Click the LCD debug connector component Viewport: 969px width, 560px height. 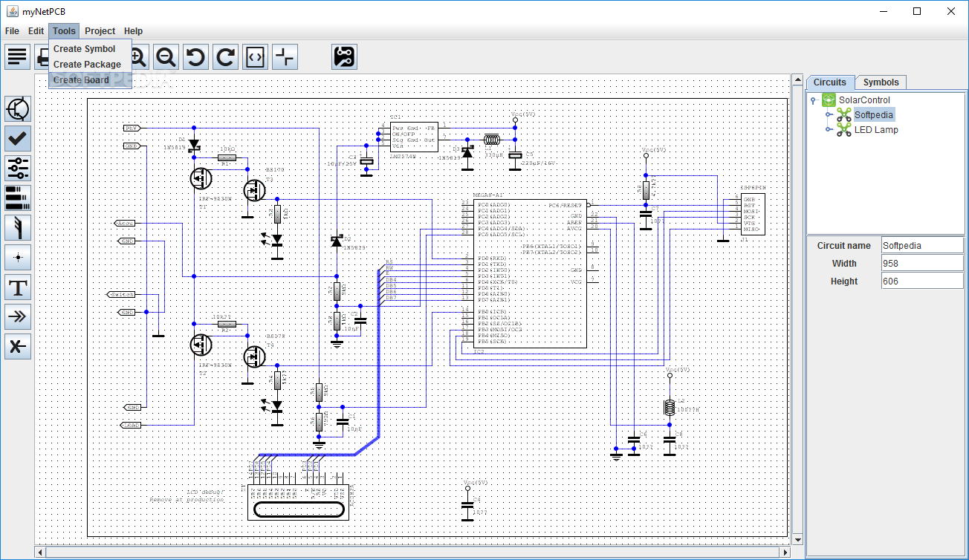pos(298,501)
